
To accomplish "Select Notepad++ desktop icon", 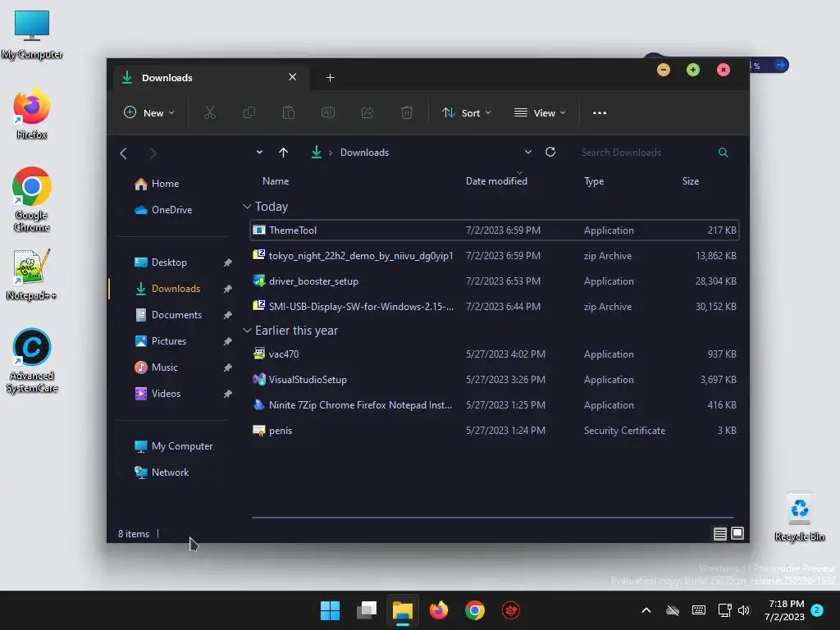I will [x=32, y=275].
